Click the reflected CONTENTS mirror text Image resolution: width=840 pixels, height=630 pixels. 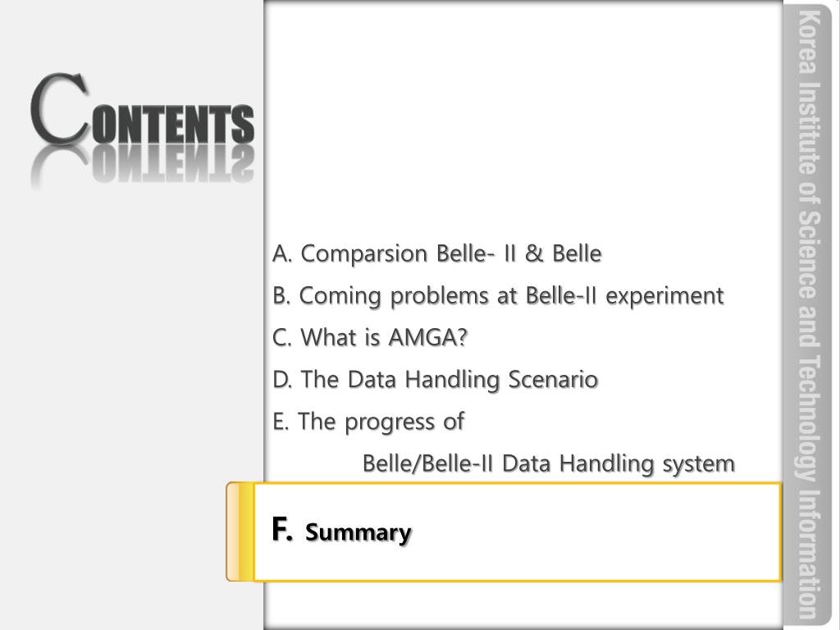(142, 166)
